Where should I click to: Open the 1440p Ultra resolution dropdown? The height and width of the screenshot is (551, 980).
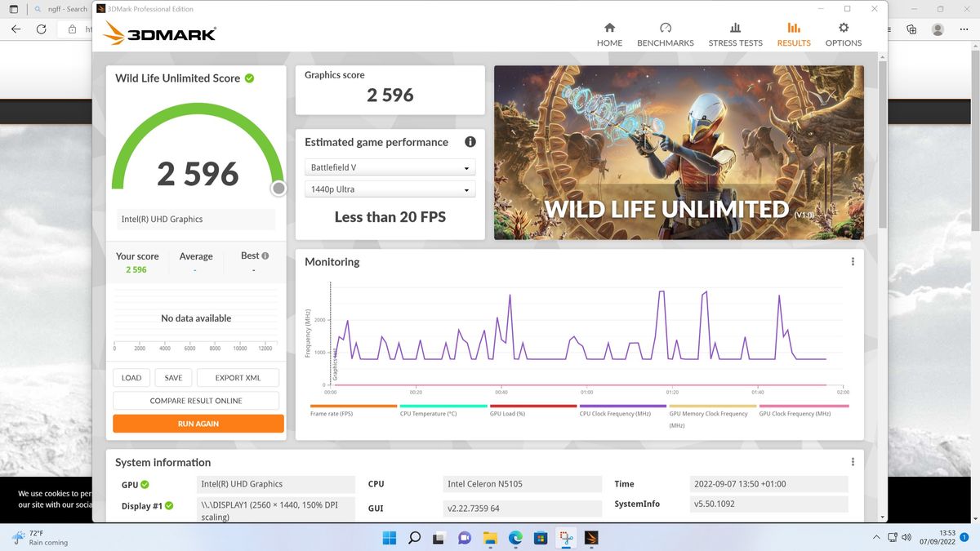[390, 189]
